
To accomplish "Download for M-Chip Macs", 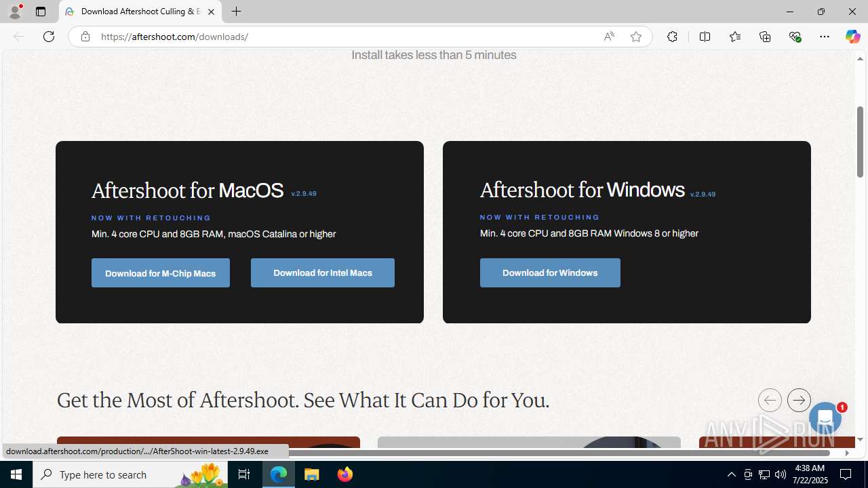I will click(161, 273).
